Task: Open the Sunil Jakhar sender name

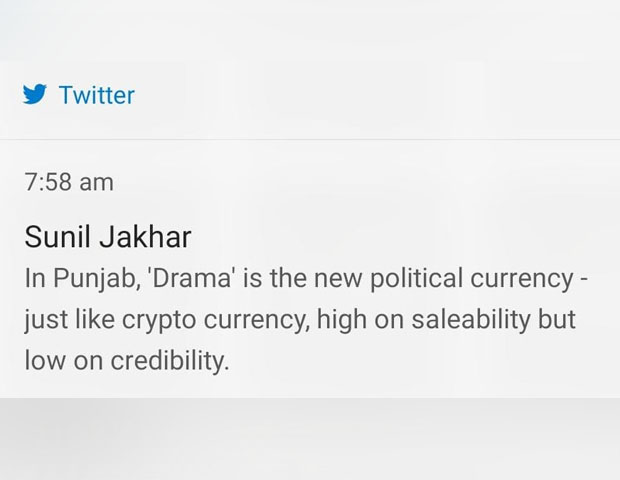Action: 108,237
